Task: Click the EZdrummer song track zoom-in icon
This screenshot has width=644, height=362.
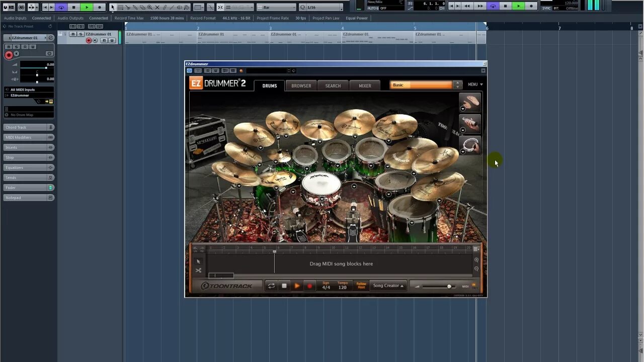Action: (476, 260)
